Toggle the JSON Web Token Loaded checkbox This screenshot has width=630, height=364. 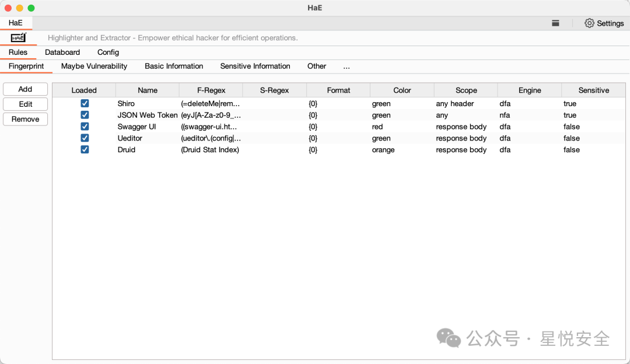point(85,115)
